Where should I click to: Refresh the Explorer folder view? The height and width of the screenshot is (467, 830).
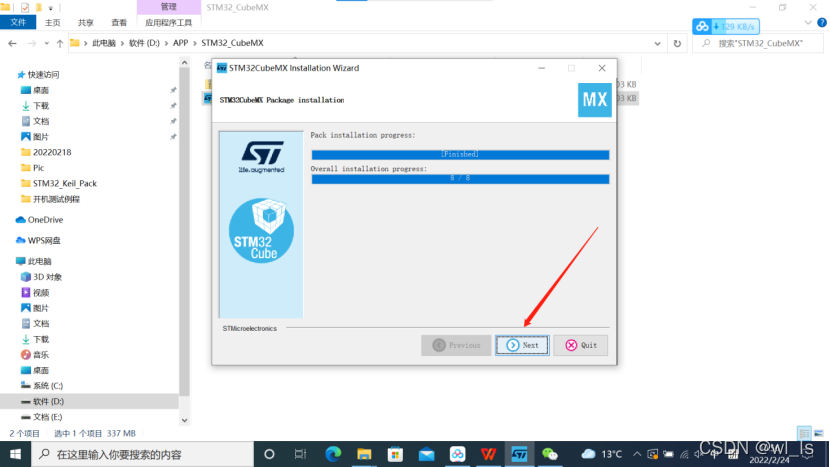pyautogui.click(x=677, y=43)
